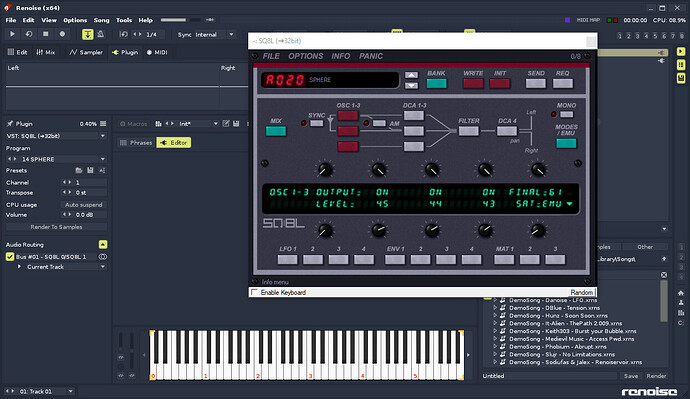Toggle the metronome icon in the toolbar
Screen dimensions: 690x399
pyautogui.click(x=100, y=34)
